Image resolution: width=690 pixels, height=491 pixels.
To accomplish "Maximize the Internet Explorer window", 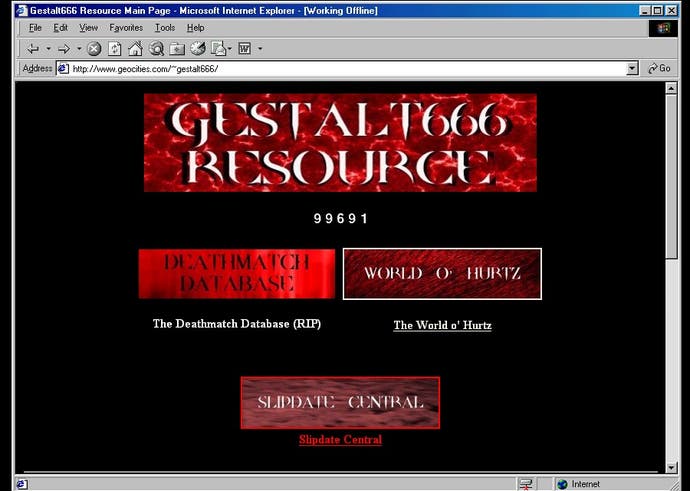I will [657, 10].
